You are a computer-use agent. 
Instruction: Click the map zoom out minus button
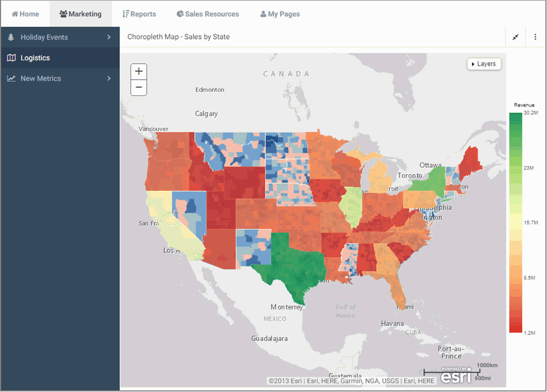139,88
